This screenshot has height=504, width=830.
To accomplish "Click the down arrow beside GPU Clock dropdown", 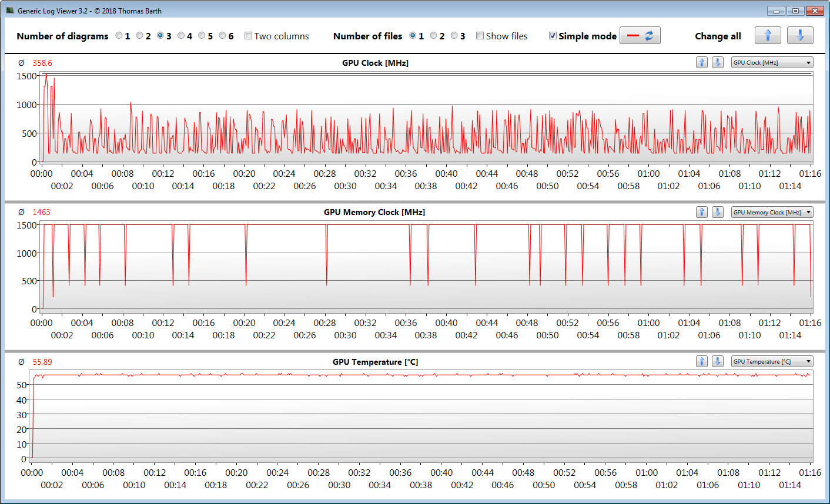I will pyautogui.click(x=718, y=63).
